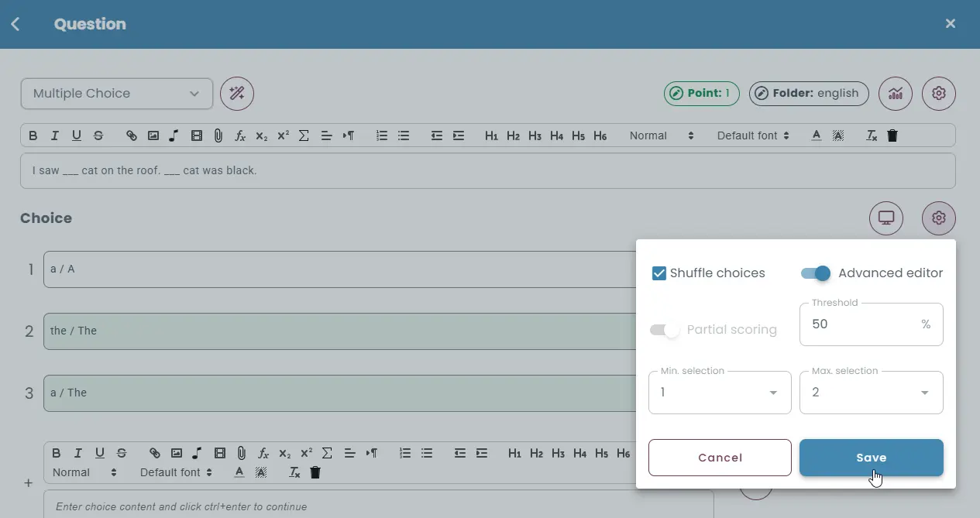Image resolution: width=980 pixels, height=518 pixels.
Task: Open Normal size dropdown in question toolbar
Action: (x=662, y=136)
